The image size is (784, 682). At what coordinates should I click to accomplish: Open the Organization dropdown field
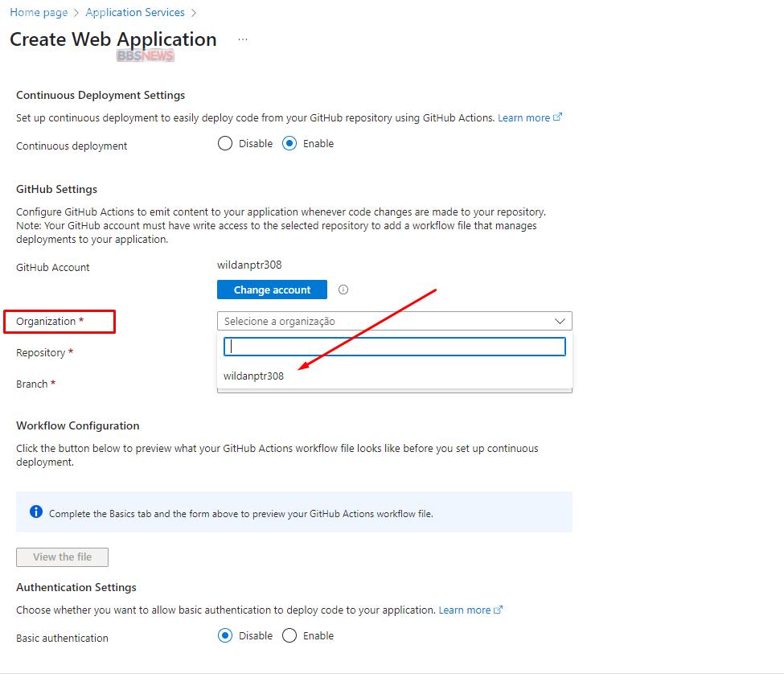point(386,321)
